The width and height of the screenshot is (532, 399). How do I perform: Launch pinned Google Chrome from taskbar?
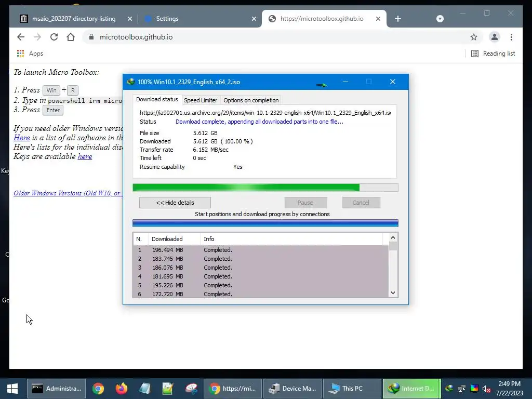tap(98, 389)
